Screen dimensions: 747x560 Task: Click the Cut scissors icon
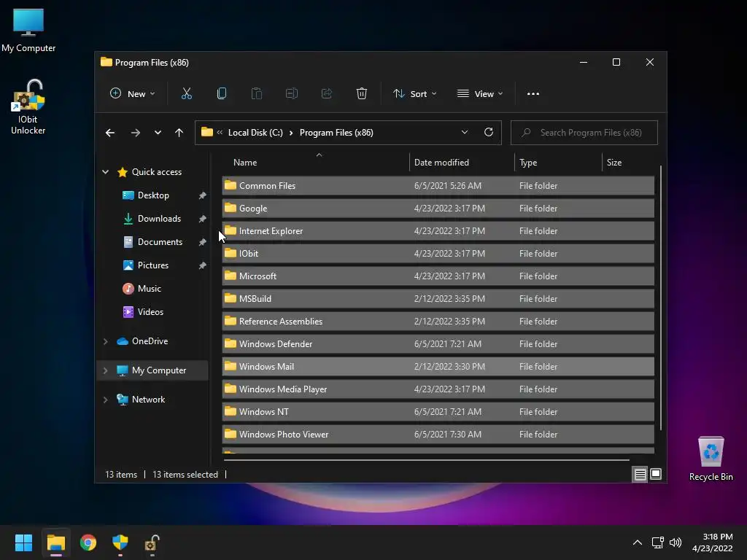click(x=186, y=94)
